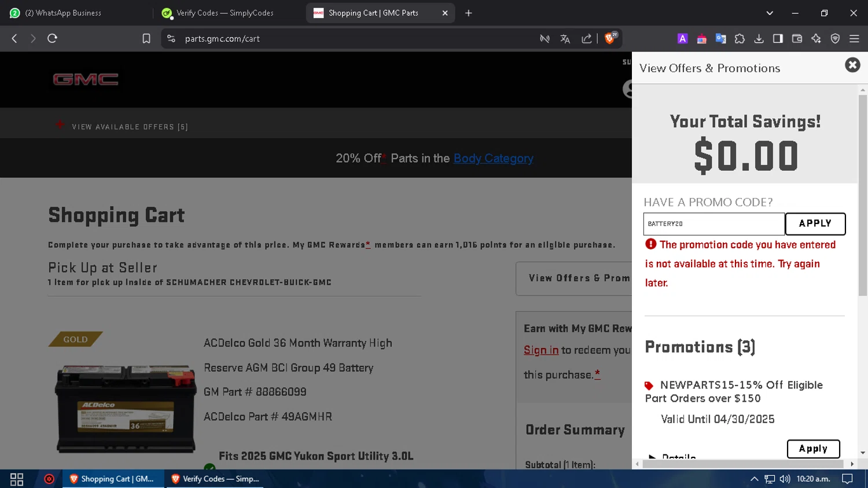868x488 pixels.
Task: Select the Shopping Cart taskbar window
Action: tap(112, 479)
